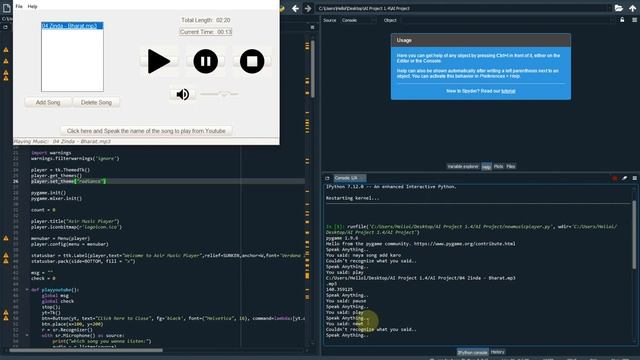This screenshot has height=360, width=640.
Task: Open the editor pane options menu icon
Action: [312, 27]
